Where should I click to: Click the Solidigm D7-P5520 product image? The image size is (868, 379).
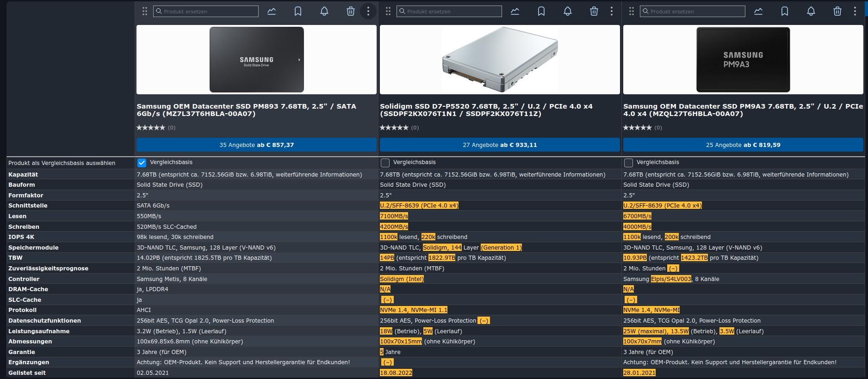pos(500,60)
